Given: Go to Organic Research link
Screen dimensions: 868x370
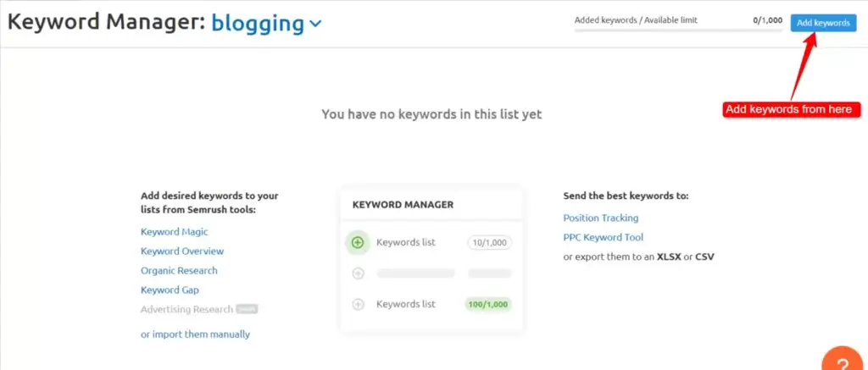Looking at the screenshot, I should [179, 270].
